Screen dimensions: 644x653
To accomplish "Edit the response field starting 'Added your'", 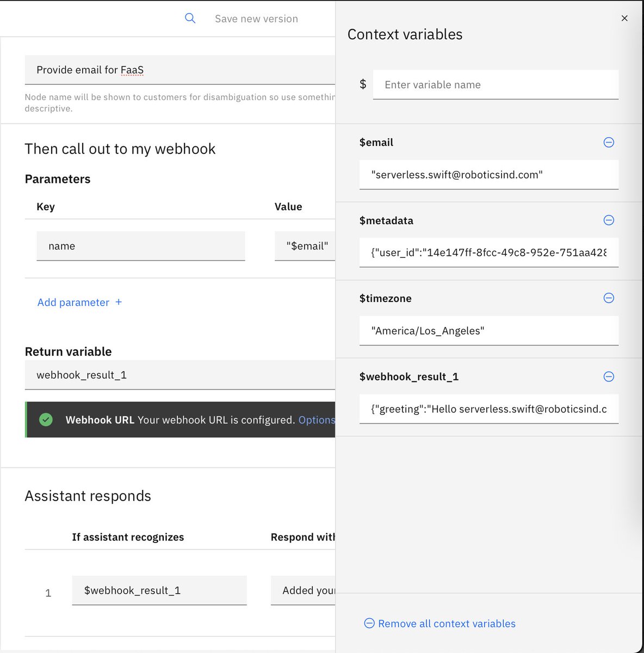I will [303, 590].
